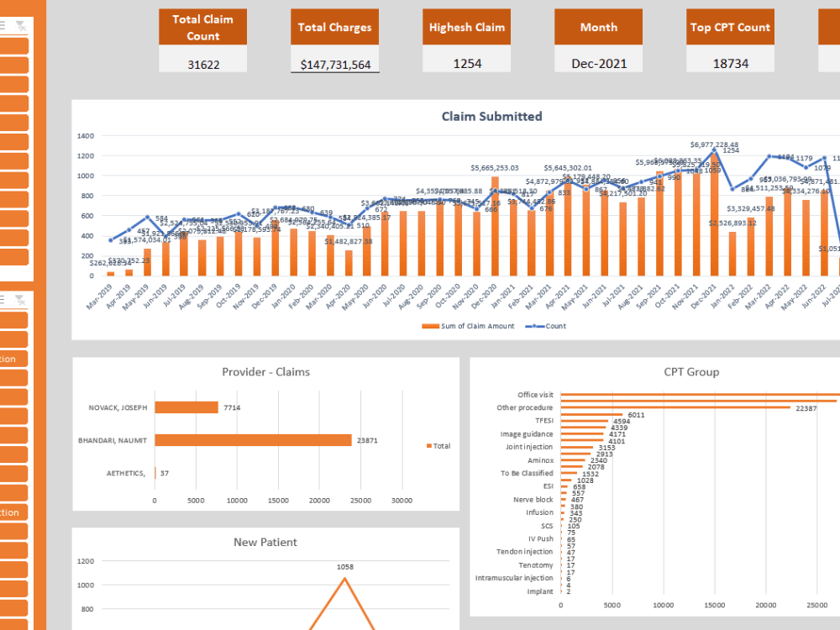Click the 1058 peak data label
Viewport: 840px width, 630px height.
[345, 567]
